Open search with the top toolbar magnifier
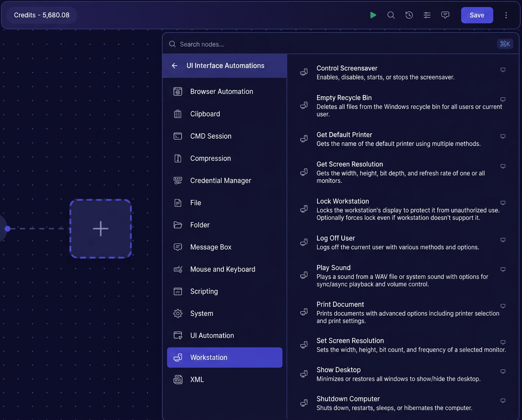This screenshot has width=522, height=420. 391,15
